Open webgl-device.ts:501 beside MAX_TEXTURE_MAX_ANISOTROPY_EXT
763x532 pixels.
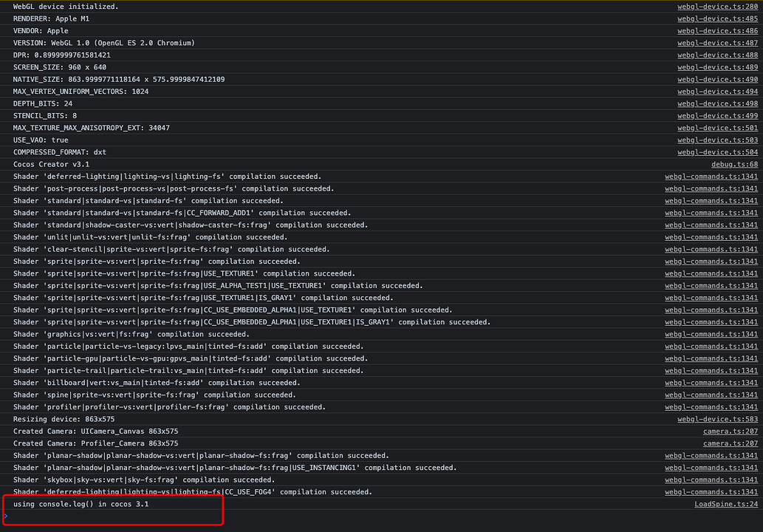pos(717,127)
